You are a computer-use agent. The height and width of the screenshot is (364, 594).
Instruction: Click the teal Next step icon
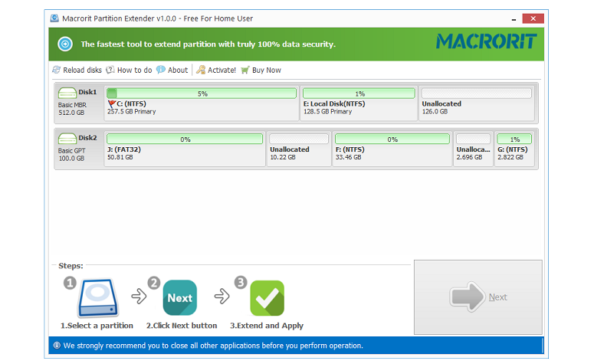coord(180,298)
